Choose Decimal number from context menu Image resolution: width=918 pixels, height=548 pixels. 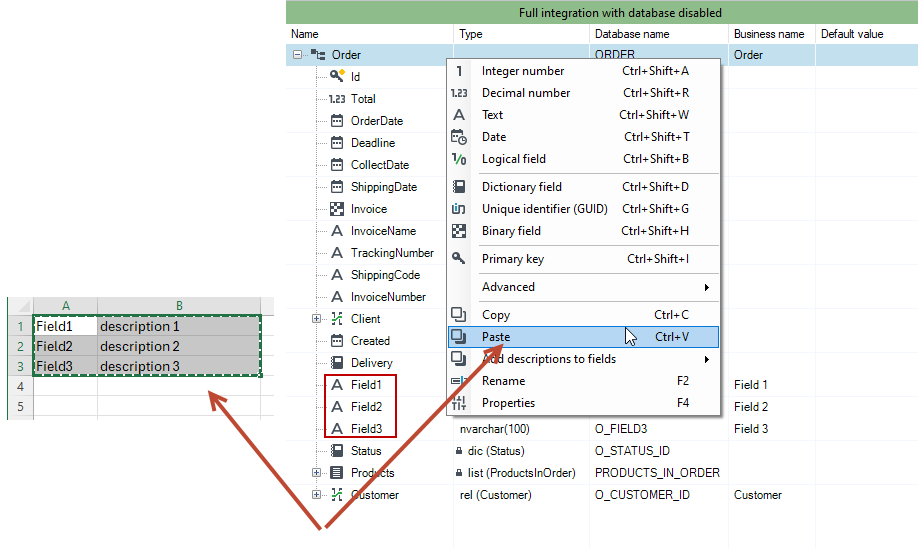coord(583,93)
